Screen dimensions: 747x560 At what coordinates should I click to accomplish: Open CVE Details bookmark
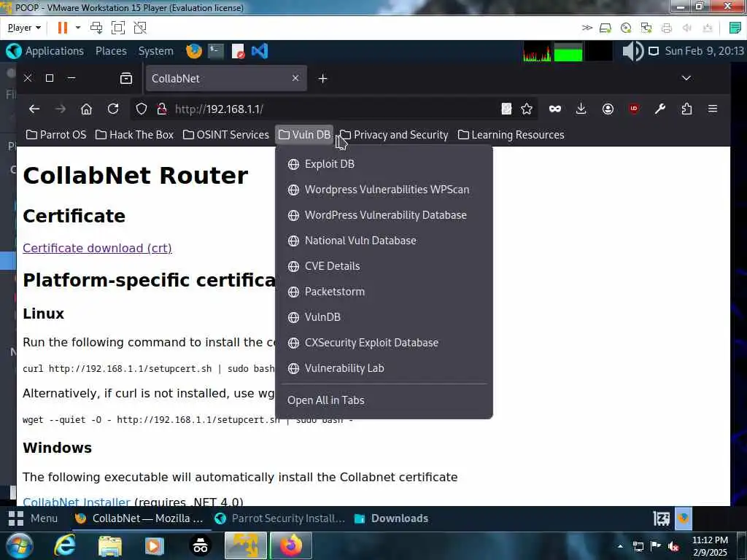coord(384,266)
